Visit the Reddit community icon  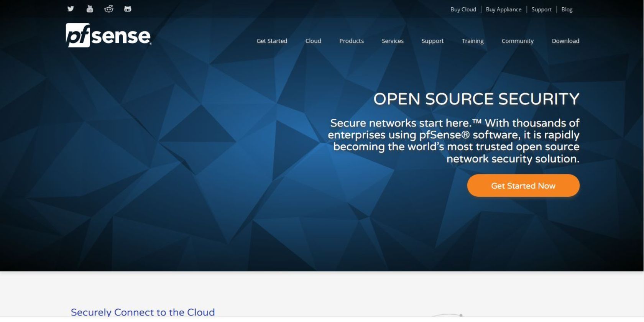pyautogui.click(x=109, y=9)
